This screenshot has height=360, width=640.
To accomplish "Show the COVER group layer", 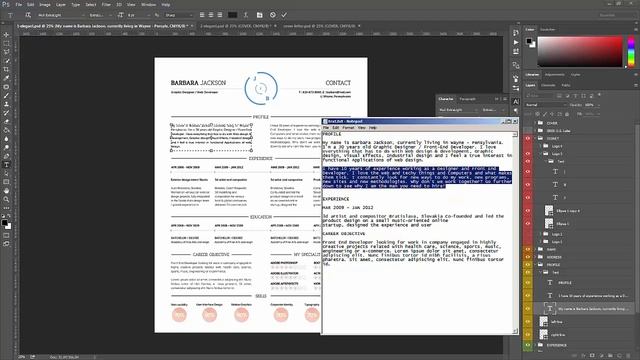I will [x=528, y=123].
